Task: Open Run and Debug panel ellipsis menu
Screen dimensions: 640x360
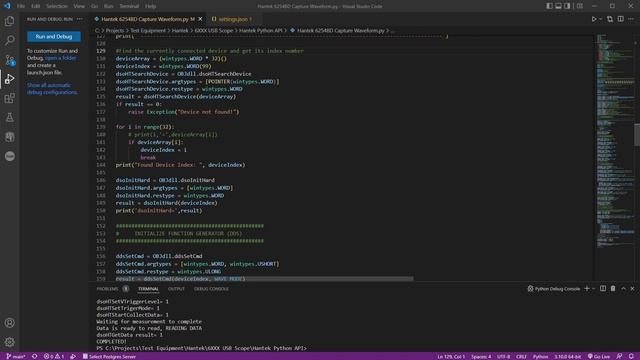Action: (80, 19)
